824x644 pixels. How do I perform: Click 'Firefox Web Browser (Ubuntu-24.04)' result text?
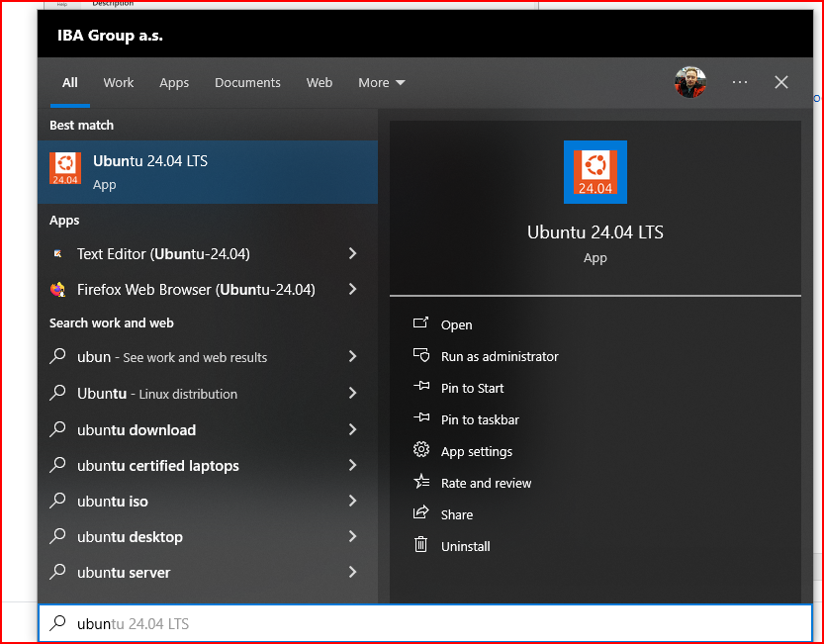(196, 290)
